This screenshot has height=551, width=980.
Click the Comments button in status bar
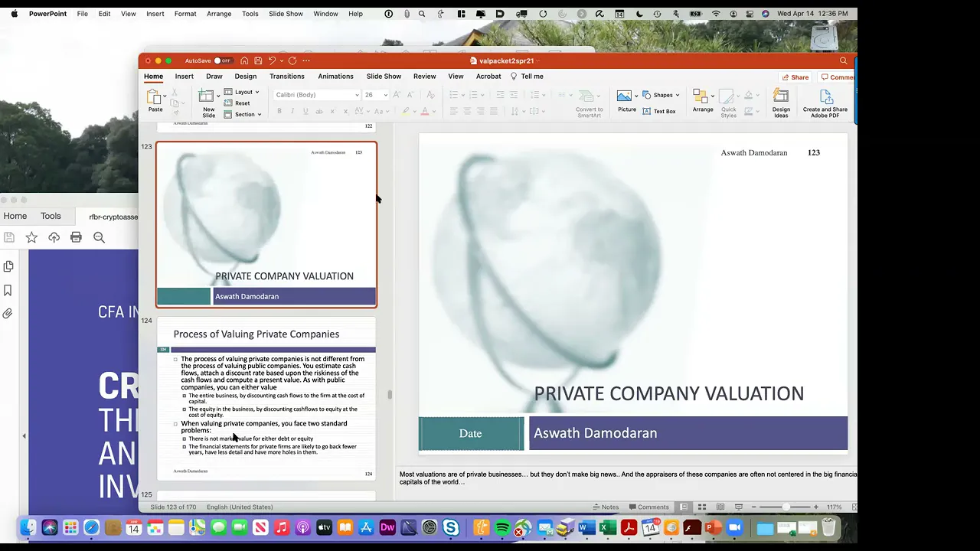click(648, 507)
